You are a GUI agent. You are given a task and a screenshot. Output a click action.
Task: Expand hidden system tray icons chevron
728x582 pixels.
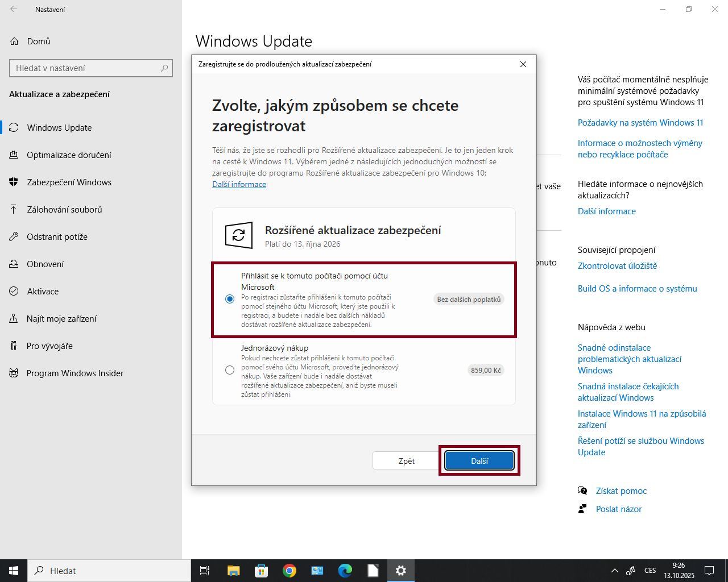pyautogui.click(x=614, y=571)
